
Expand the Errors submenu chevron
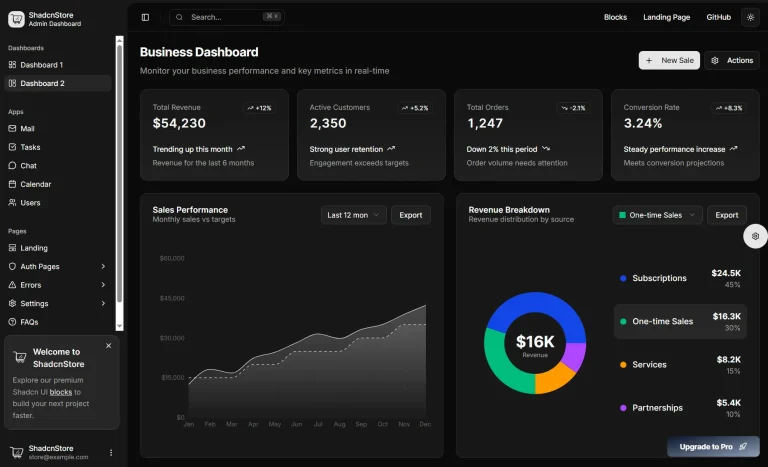click(x=103, y=285)
